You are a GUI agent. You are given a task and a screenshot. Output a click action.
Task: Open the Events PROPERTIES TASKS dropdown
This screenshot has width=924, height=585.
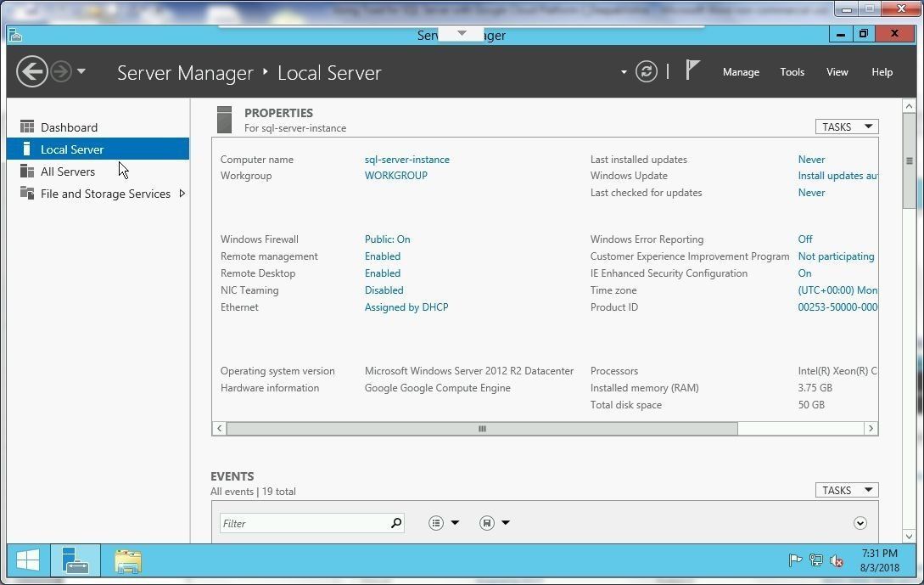846,127
